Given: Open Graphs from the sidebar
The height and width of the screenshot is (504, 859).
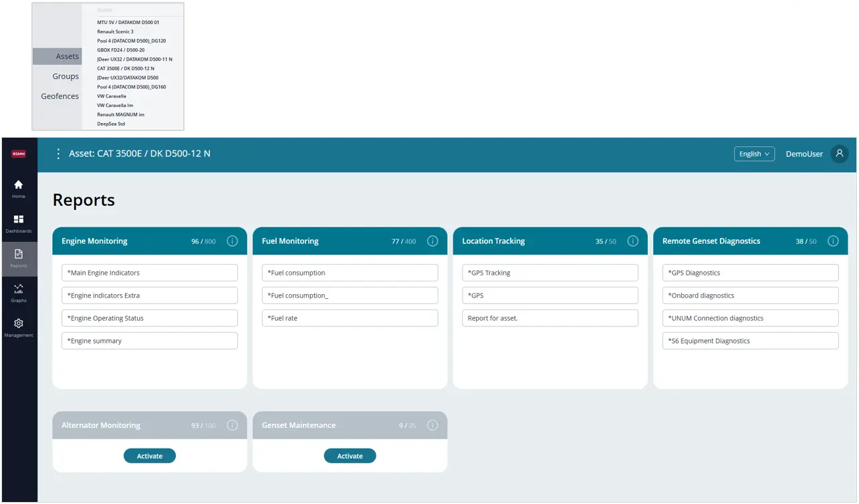Looking at the screenshot, I should pyautogui.click(x=19, y=293).
